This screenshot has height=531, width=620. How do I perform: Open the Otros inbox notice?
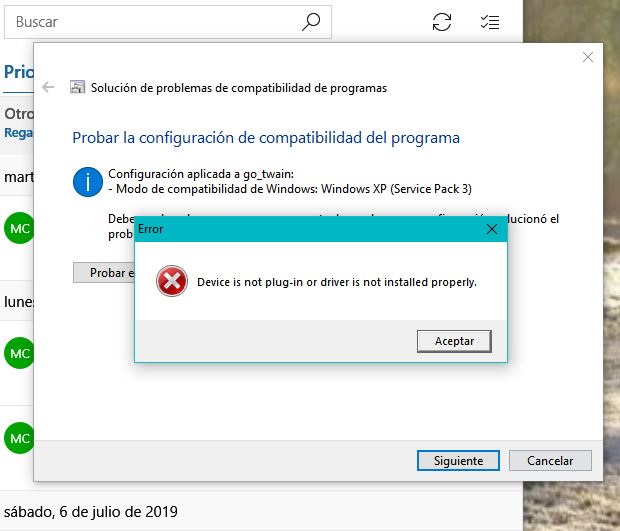pyautogui.click(x=17, y=124)
